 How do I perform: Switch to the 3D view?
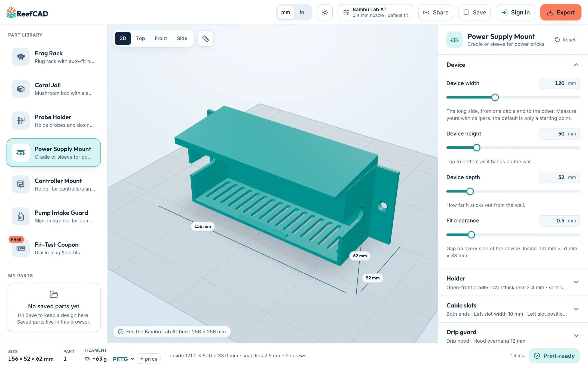(x=123, y=38)
